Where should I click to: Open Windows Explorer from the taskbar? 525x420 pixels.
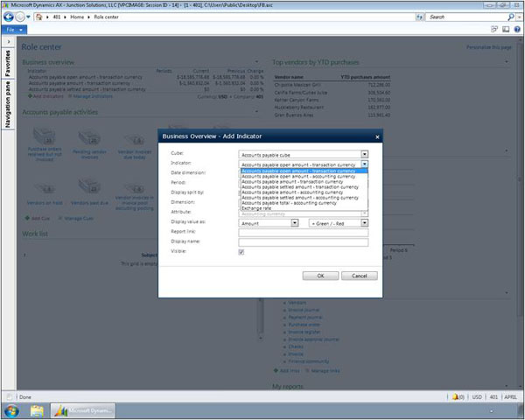[x=38, y=410]
